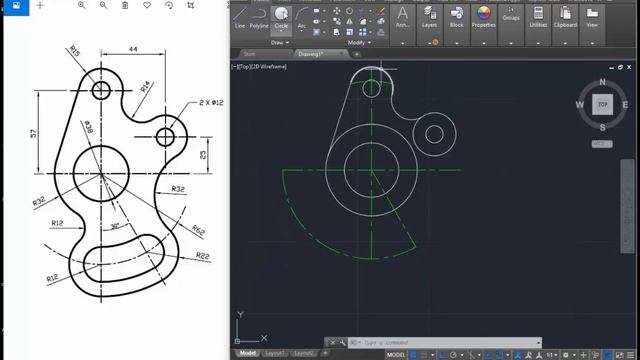This screenshot has width=640, height=360.
Task: Click the Array tool in Modify panel
Action: 362,32
